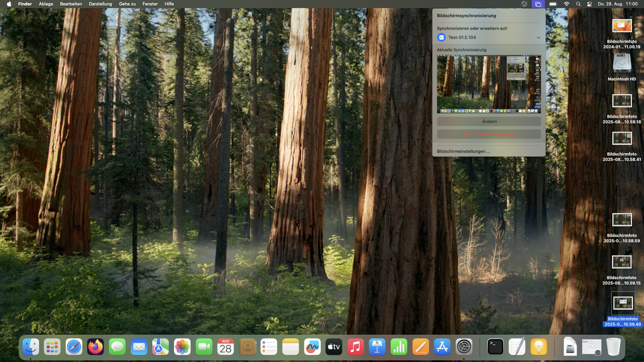Click the battery status indicator

(x=553, y=4)
